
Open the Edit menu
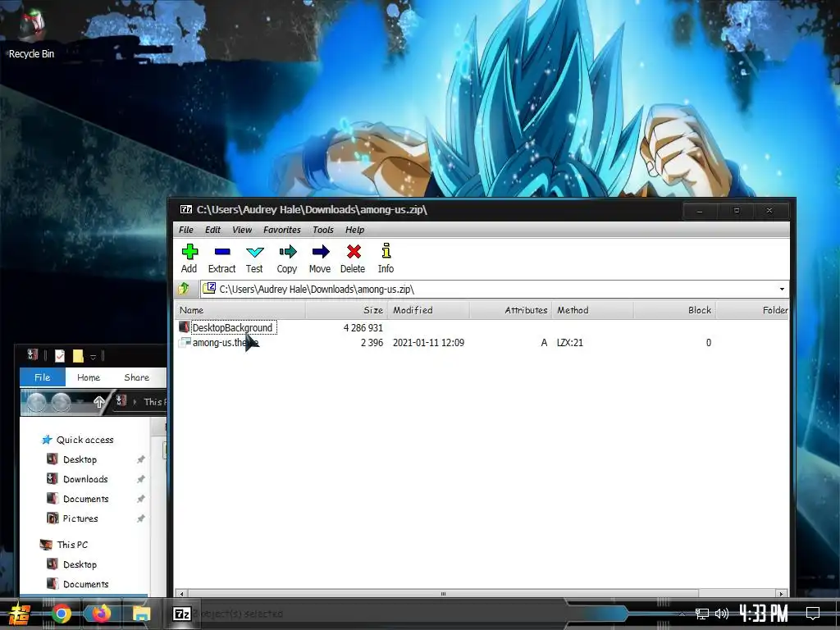click(x=212, y=230)
